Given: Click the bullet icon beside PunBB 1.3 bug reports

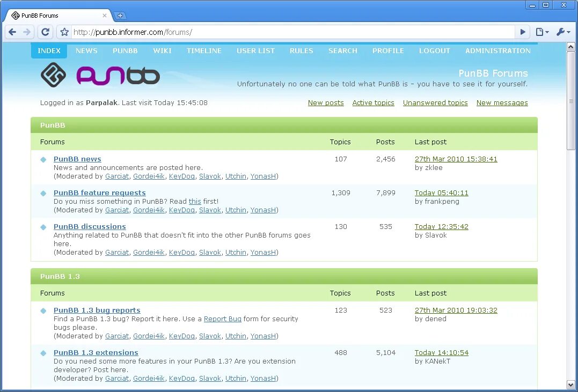Looking at the screenshot, I should 43,311.
